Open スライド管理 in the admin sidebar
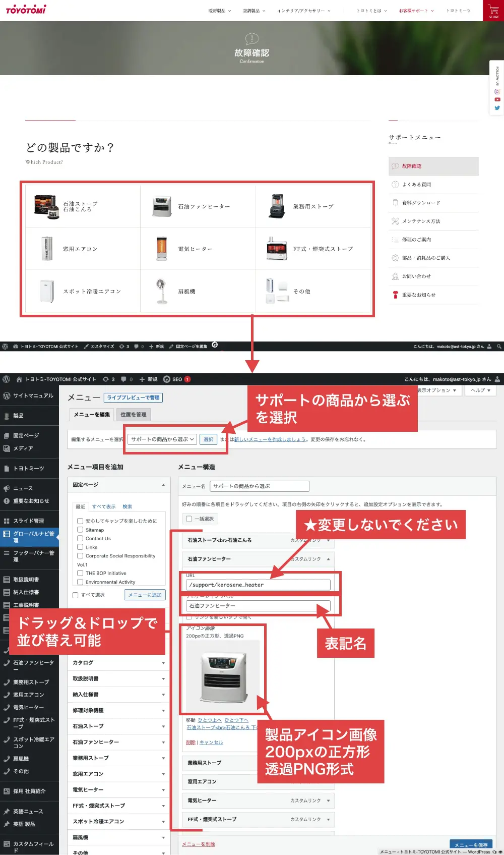 29,521
